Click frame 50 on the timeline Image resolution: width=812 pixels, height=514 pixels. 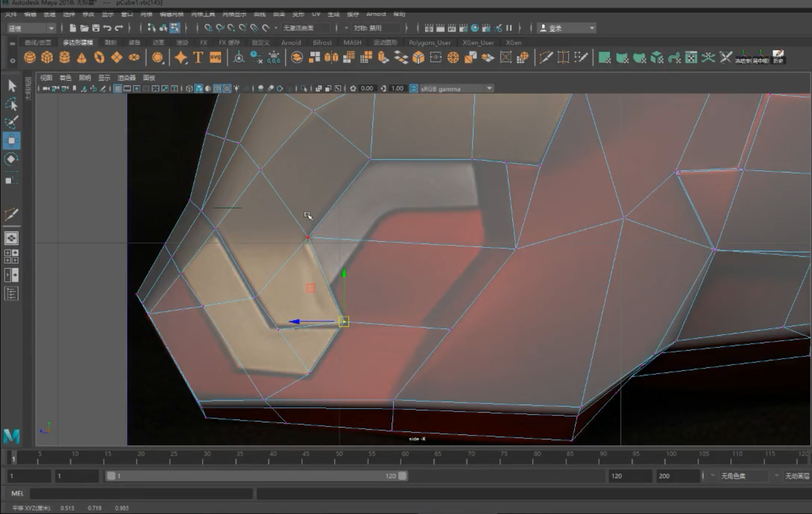(339, 457)
